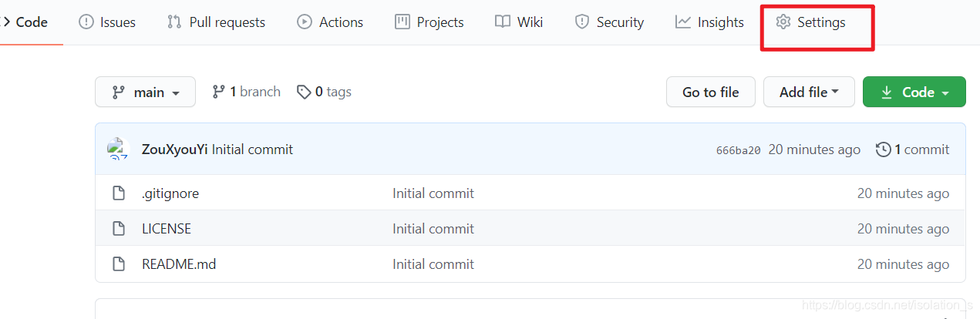Click the Pull requests icon
This screenshot has height=319, width=980.
coord(174,22)
